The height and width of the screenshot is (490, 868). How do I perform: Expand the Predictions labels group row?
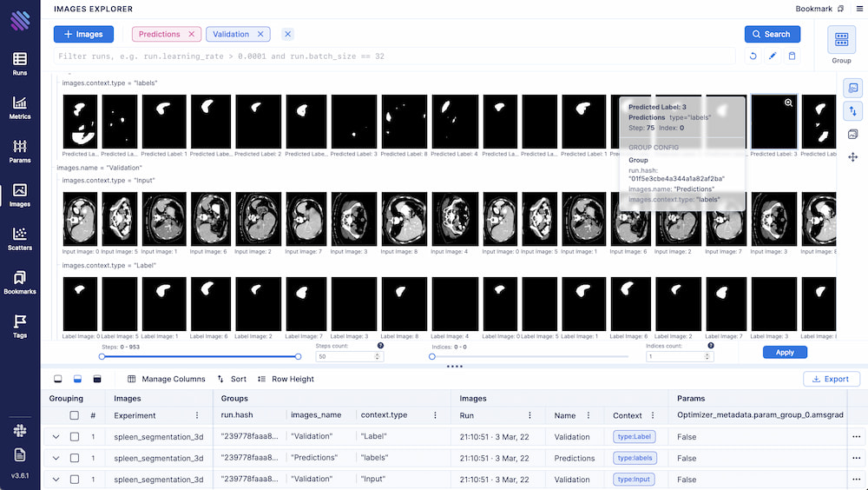coord(56,458)
